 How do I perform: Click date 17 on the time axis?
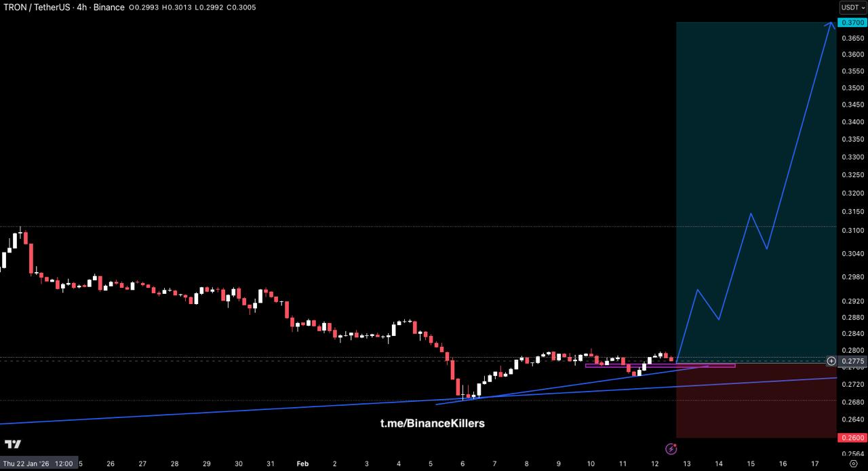coord(815,464)
